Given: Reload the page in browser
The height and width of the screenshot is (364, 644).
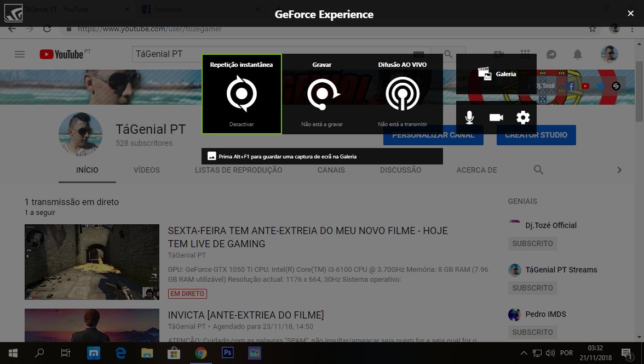Looking at the screenshot, I should tap(47, 29).
